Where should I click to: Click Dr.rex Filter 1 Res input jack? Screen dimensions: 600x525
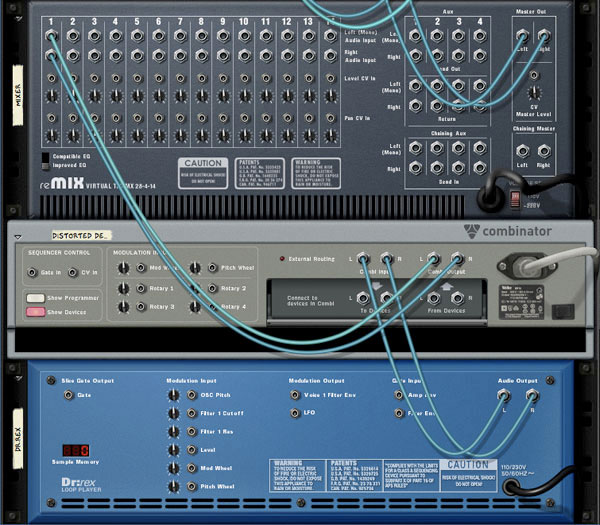pos(192,432)
